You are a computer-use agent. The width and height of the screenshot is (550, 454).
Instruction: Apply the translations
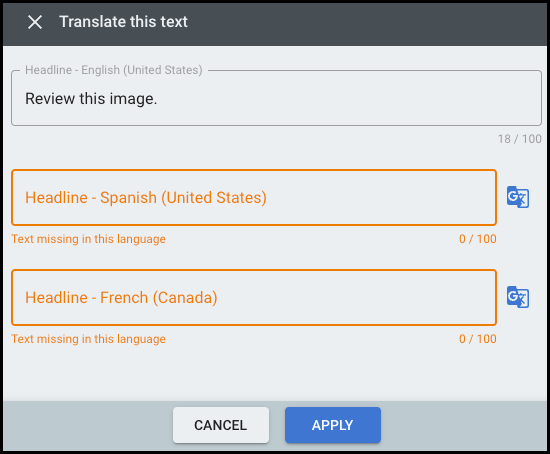[333, 425]
